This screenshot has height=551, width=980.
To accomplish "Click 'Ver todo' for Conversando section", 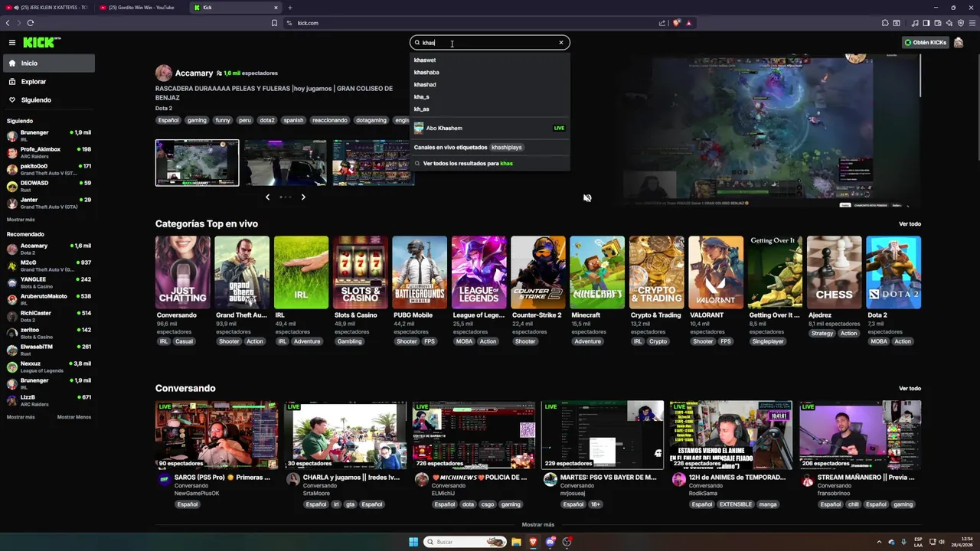I will point(910,389).
